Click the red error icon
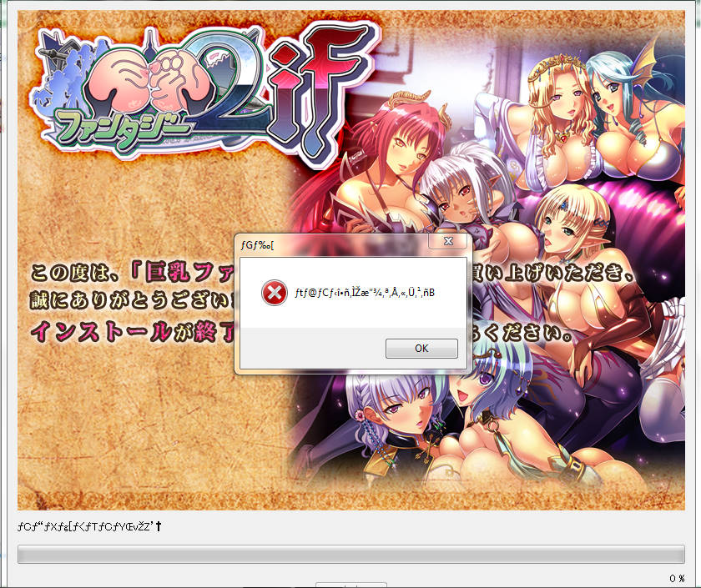 tap(273, 293)
